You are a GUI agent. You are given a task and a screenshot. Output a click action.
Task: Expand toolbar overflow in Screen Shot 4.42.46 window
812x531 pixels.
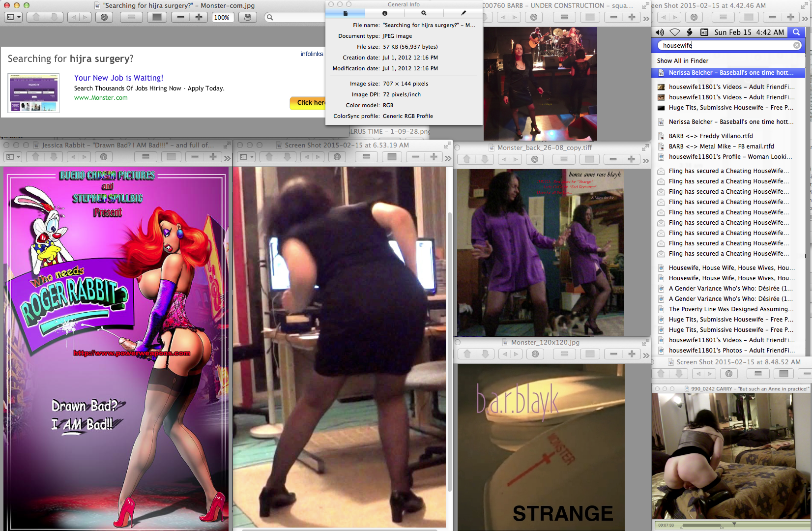(x=805, y=18)
